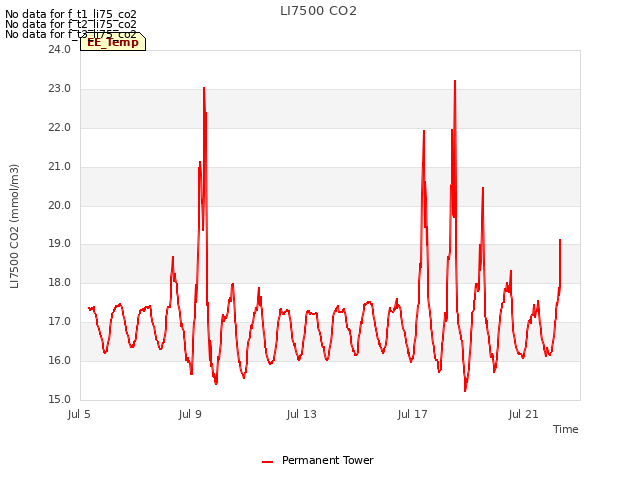The height and width of the screenshot is (480, 640).
Task: Click the 18.0 y-axis tick label
Action: (x=60, y=282)
